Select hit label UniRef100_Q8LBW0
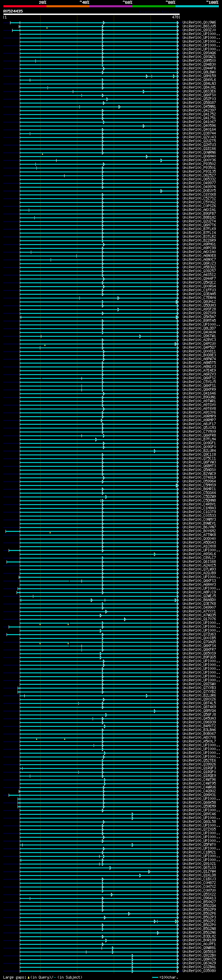This screenshot has width=222, height=980. click(x=199, y=72)
